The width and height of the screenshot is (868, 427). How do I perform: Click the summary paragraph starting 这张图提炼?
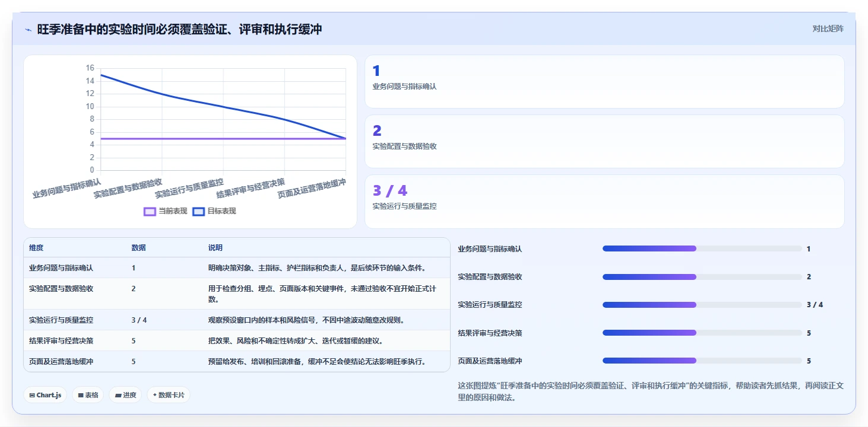[x=651, y=392]
